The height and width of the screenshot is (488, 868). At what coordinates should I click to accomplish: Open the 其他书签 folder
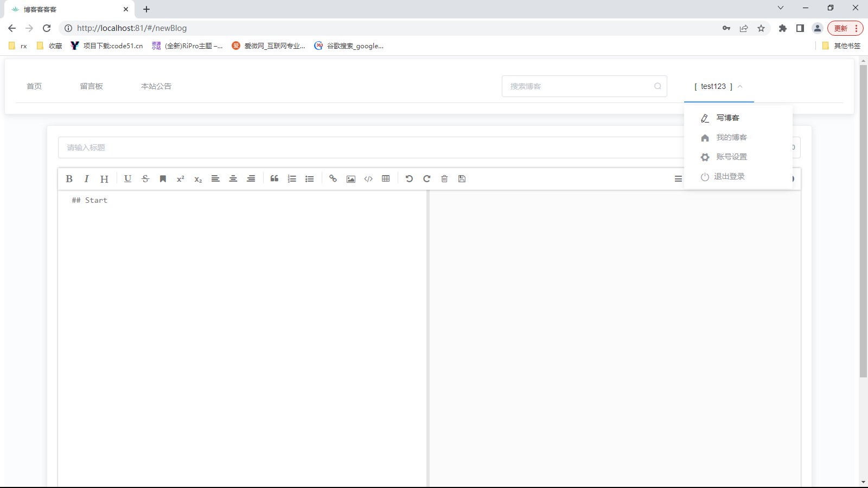[x=841, y=46]
